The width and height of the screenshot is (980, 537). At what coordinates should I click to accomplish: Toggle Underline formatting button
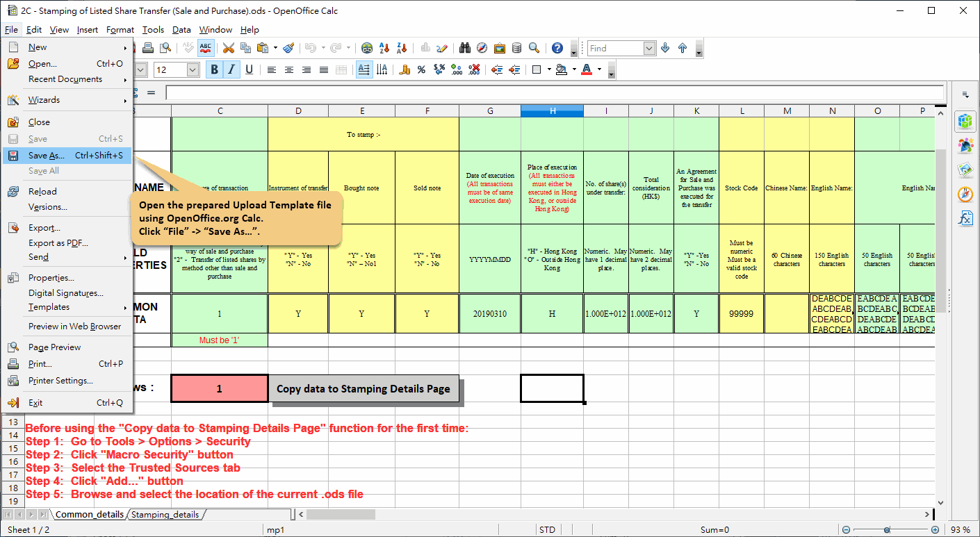point(249,69)
